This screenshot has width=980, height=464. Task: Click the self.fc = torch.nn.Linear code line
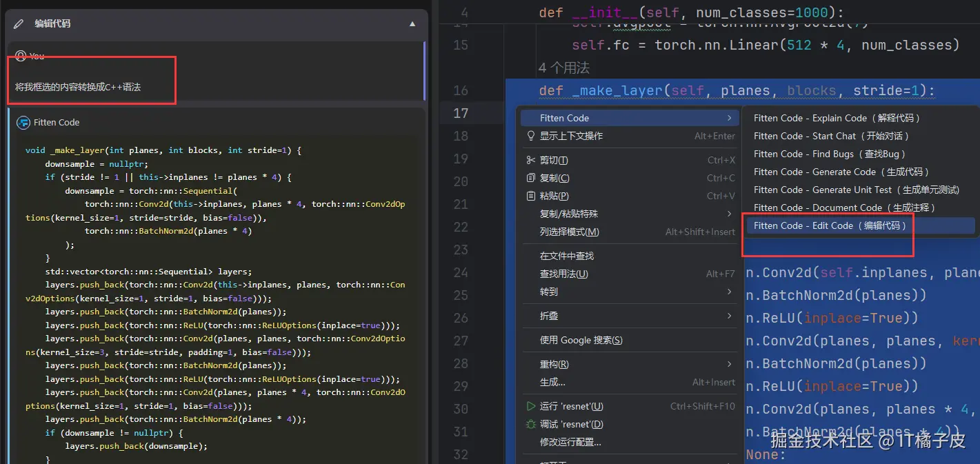point(766,45)
